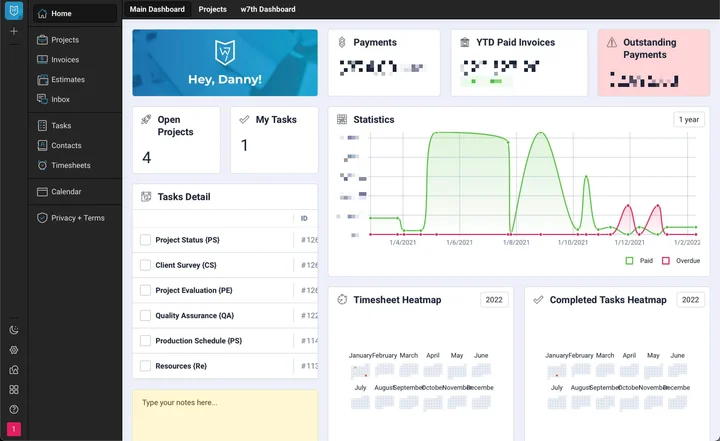Open the Completed Tasks Heatmap 2022 dropdown
The width and height of the screenshot is (720, 441).
[x=691, y=300]
